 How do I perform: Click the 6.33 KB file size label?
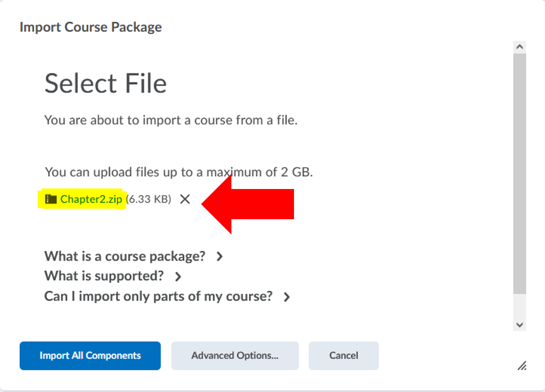[149, 199]
